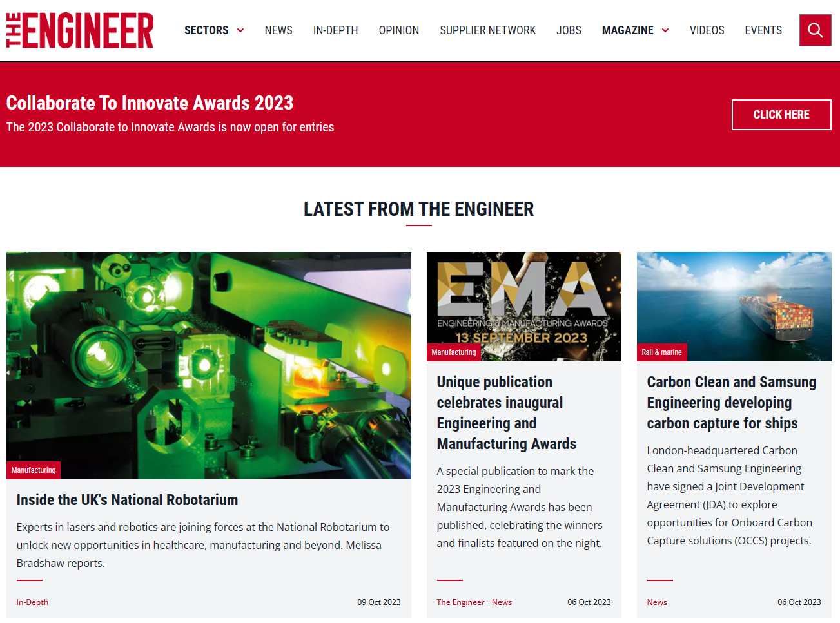The image size is (840, 623).
Task: Click the Rail & marine category tag
Action: pos(661,352)
